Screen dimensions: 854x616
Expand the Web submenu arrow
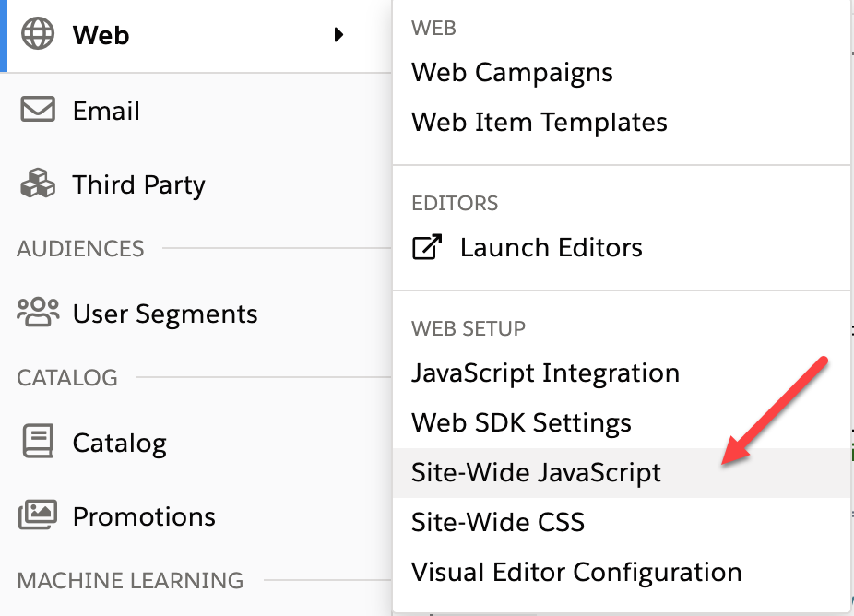[338, 35]
